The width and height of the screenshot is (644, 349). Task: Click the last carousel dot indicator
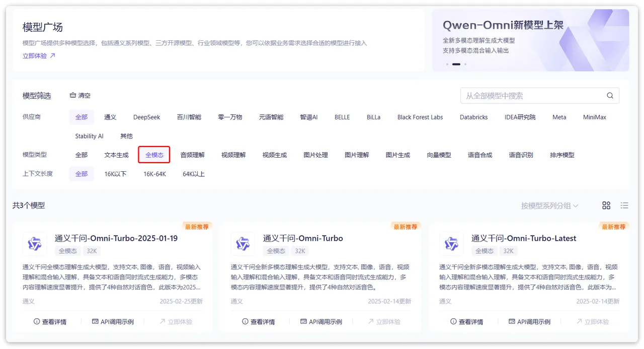click(465, 64)
